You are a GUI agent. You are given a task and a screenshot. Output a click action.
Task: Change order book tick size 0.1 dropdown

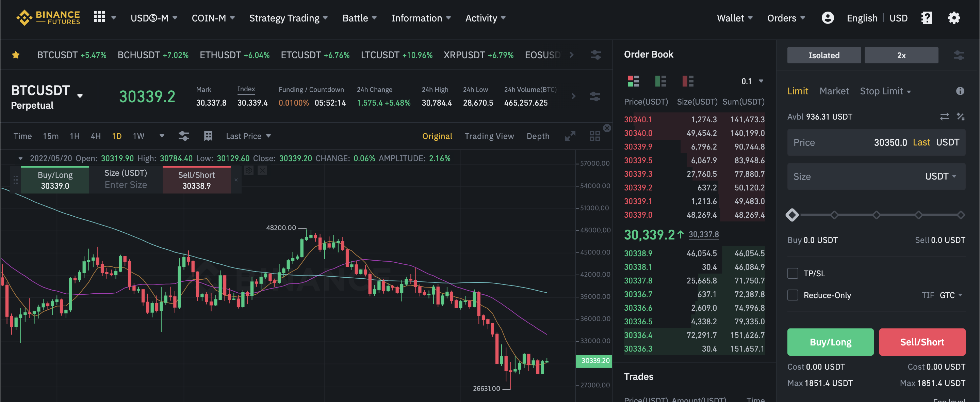[x=752, y=81]
